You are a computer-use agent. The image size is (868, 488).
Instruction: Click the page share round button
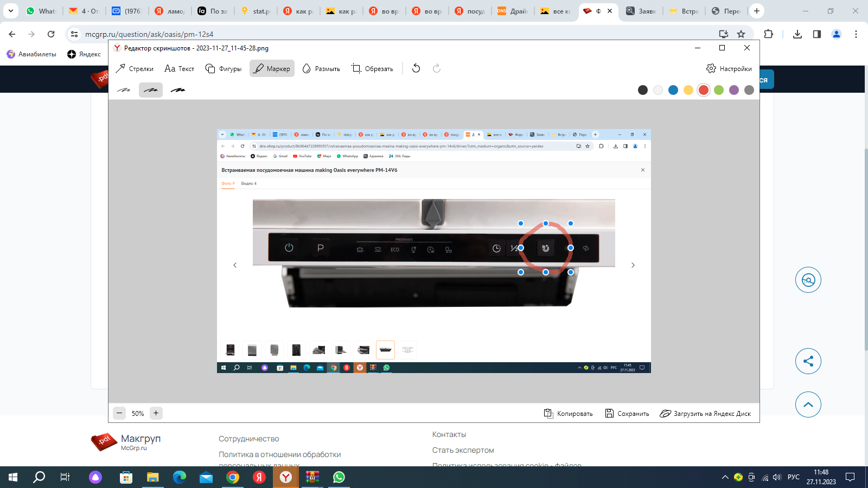[x=808, y=361]
